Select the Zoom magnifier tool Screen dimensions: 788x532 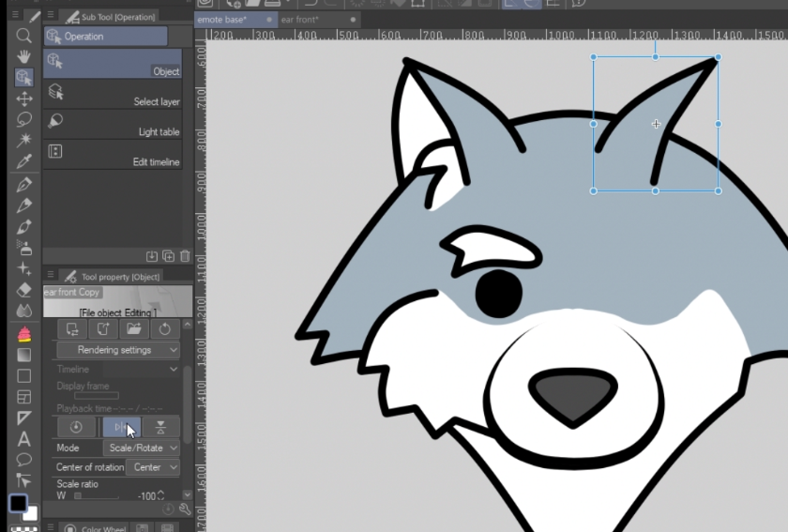pos(24,36)
